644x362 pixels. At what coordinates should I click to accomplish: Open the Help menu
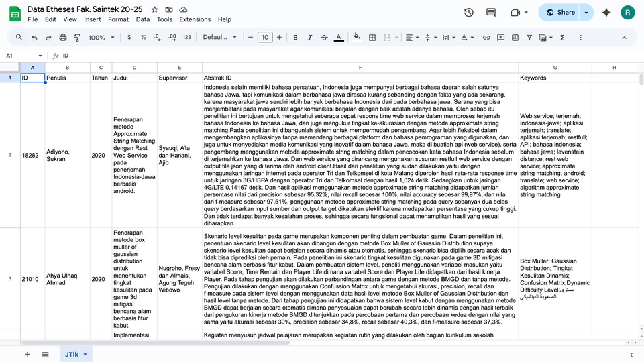pos(225,19)
